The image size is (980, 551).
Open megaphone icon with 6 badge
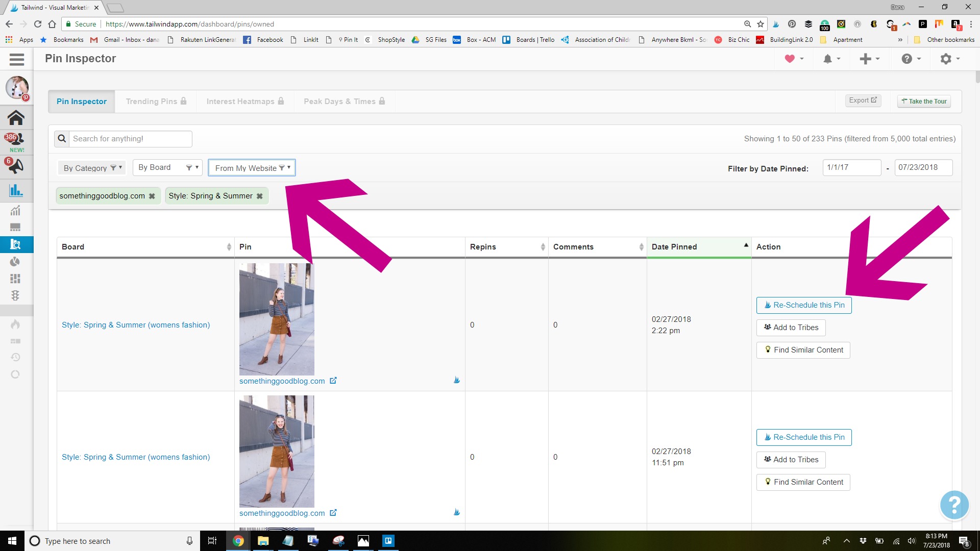click(x=15, y=165)
